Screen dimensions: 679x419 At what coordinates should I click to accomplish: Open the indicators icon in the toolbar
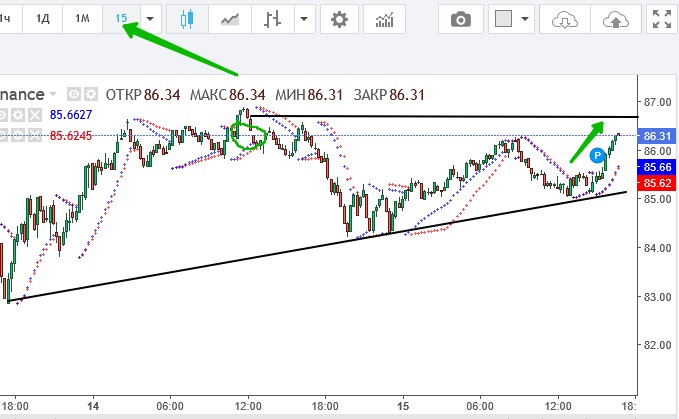[x=384, y=19]
